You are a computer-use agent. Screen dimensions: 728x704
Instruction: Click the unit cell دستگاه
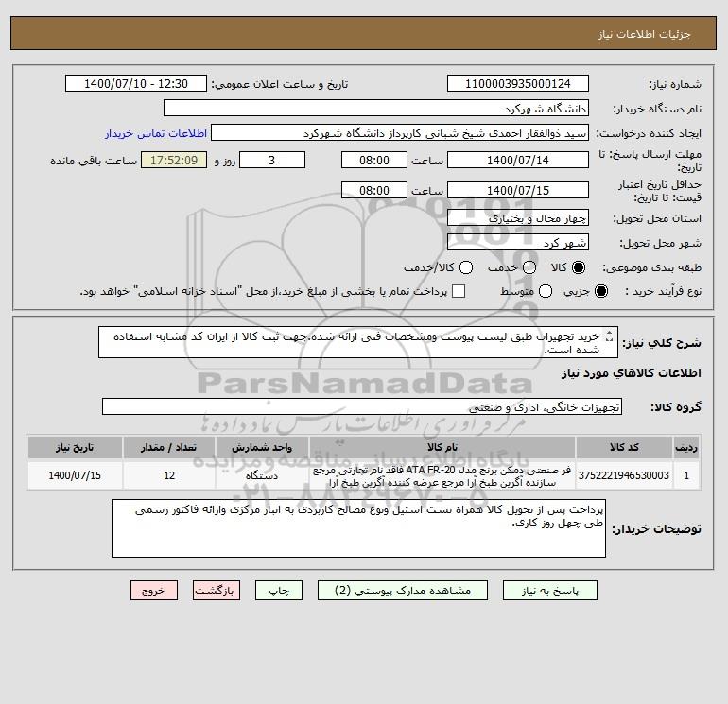pyautogui.click(x=262, y=475)
